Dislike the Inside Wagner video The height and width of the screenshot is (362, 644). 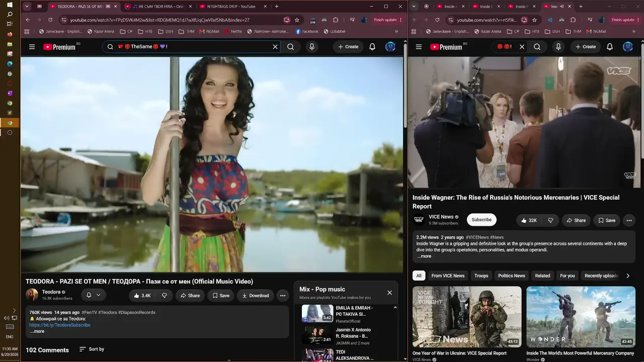(x=550, y=220)
